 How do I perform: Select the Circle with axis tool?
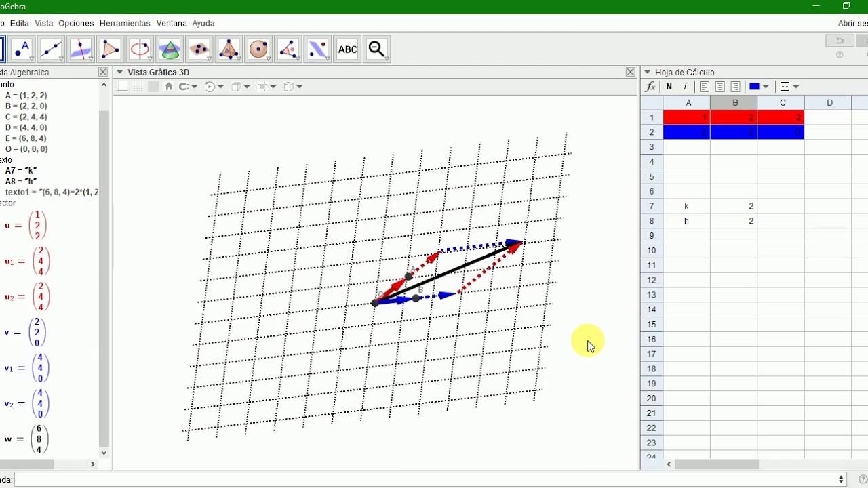tap(140, 49)
